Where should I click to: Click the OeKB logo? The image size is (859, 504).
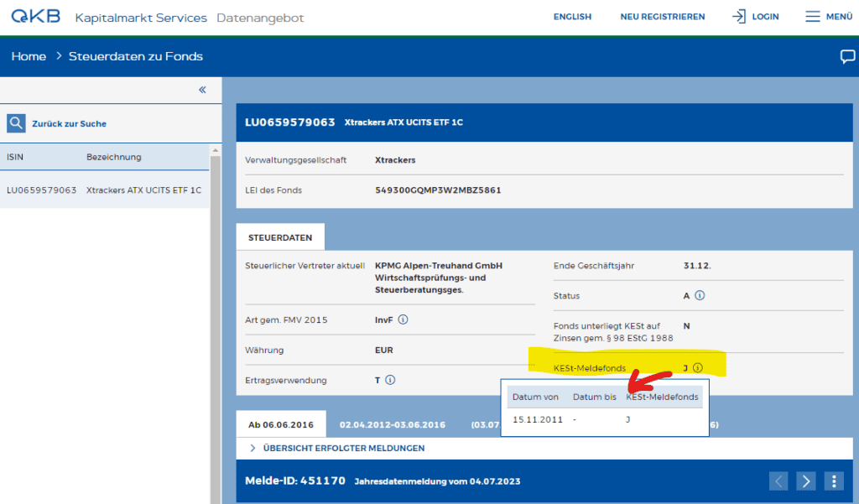tap(35, 17)
